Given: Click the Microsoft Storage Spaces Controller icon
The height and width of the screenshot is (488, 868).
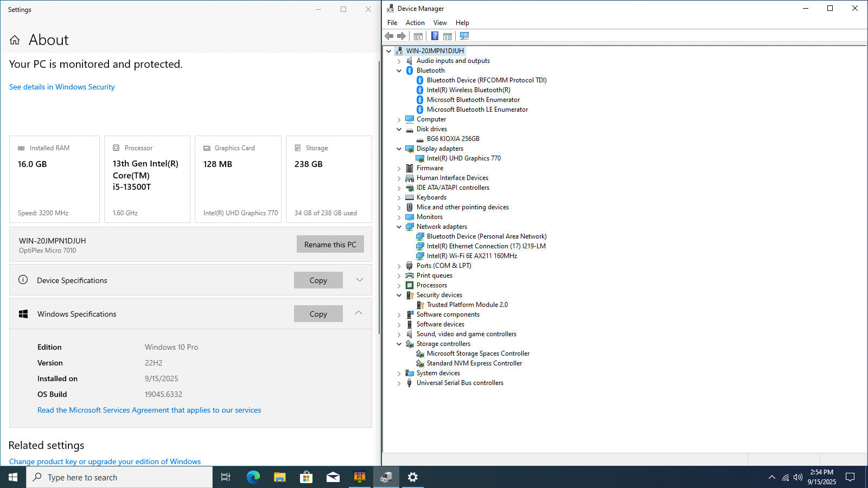Looking at the screenshot, I should click(x=419, y=354).
